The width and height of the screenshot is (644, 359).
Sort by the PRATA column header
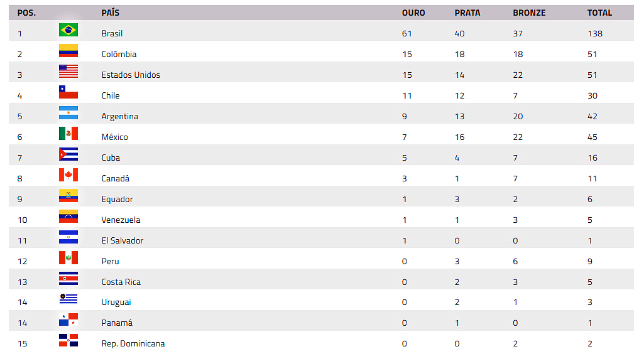pos(467,13)
